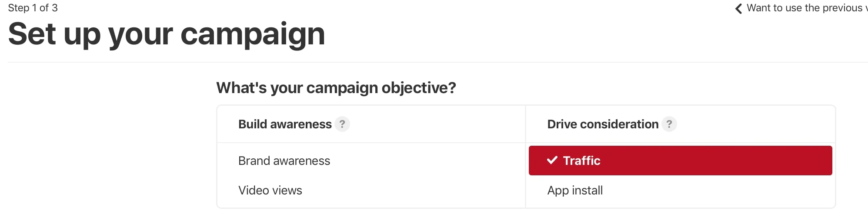Click the Build awareness column header text

[285, 124]
